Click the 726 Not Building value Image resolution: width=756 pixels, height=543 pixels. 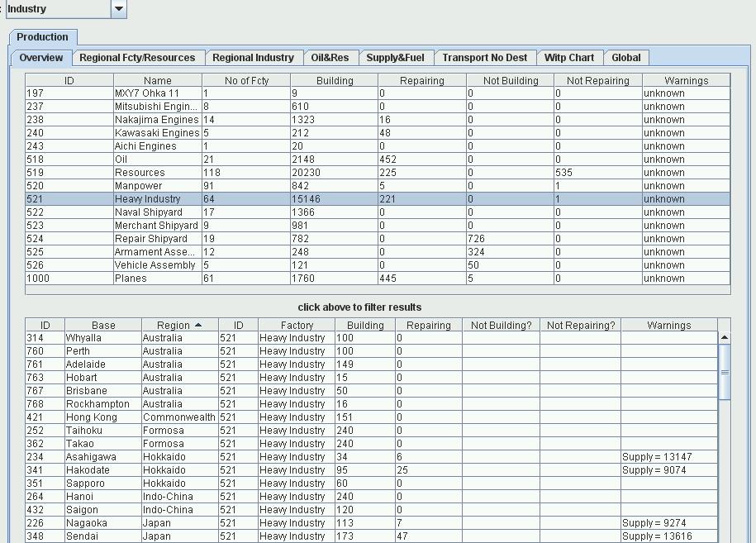coord(510,239)
